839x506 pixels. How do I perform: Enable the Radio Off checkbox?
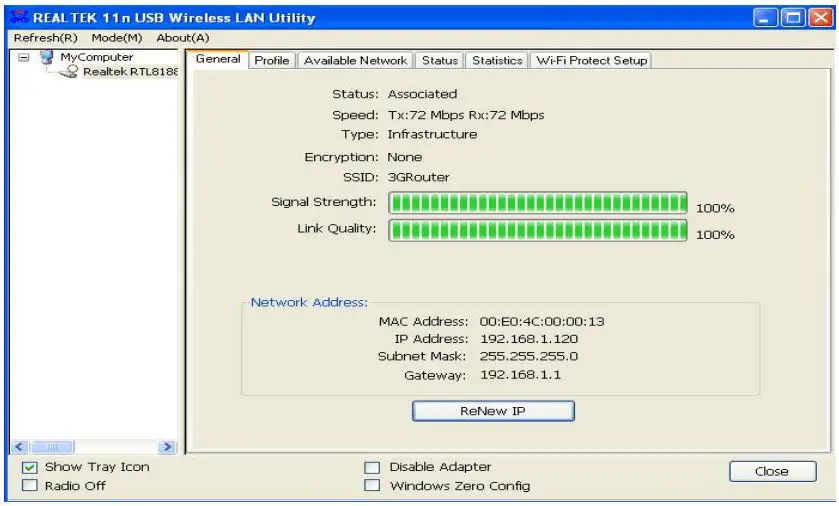[x=30, y=486]
